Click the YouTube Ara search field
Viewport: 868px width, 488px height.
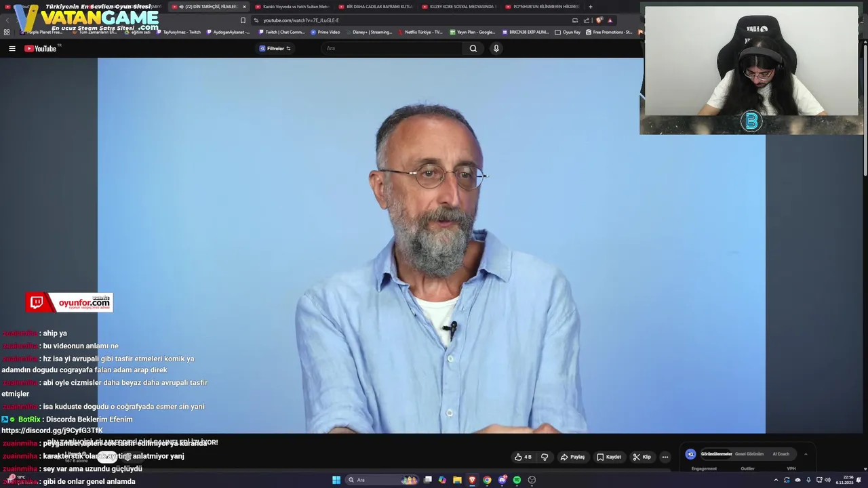click(392, 48)
